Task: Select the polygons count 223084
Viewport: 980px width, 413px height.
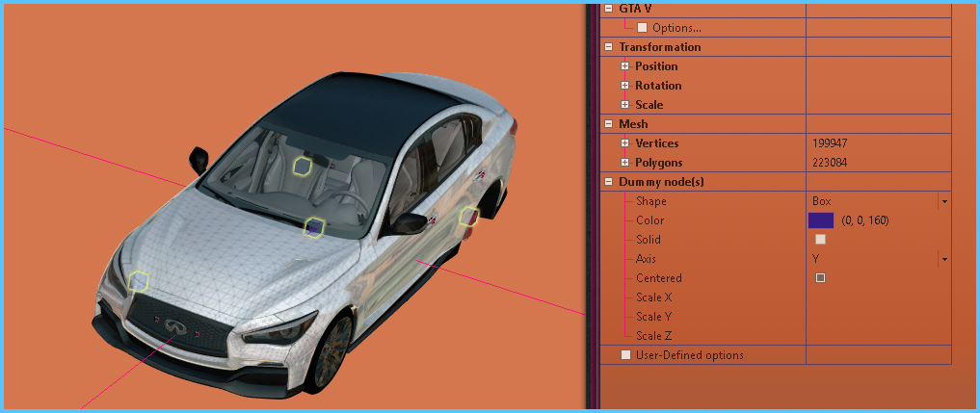Action: [830, 163]
